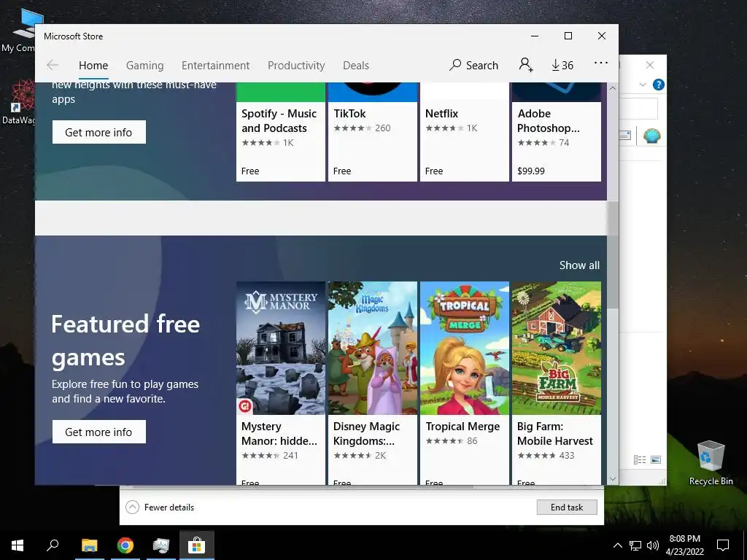Open the clock showing 8:08 PM
This screenshot has width=747, height=560.
click(684, 545)
